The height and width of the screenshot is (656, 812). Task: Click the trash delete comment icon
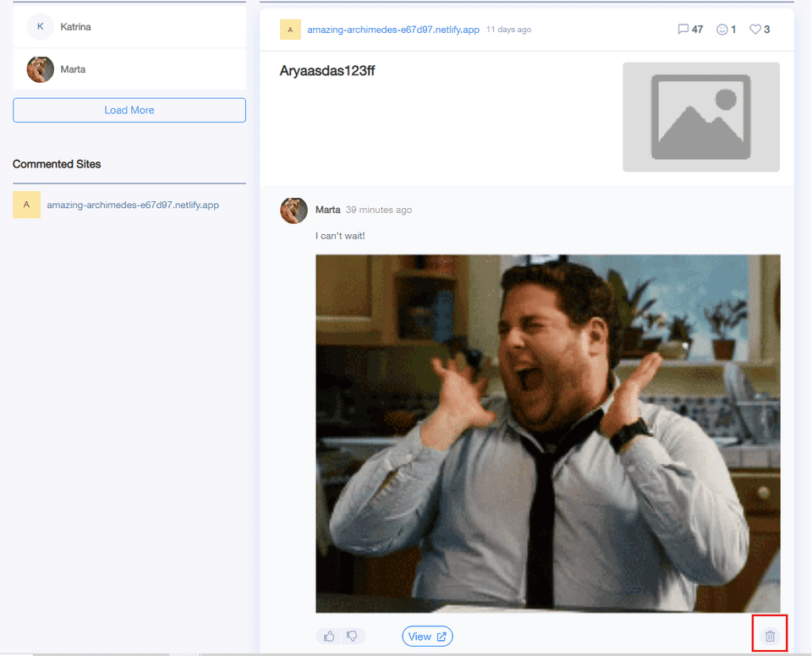pos(770,636)
